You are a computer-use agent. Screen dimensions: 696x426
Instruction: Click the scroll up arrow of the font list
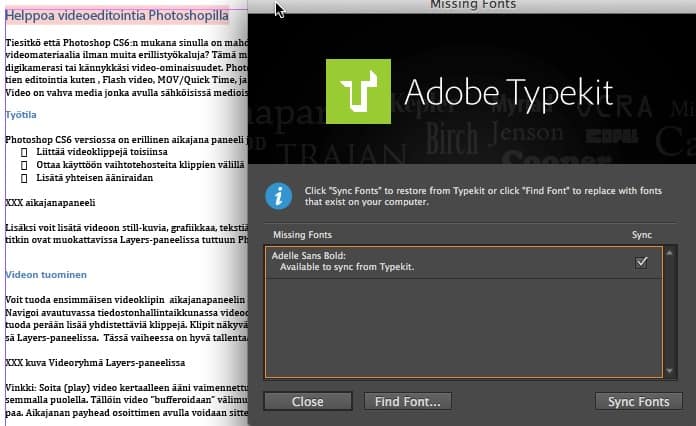point(669,253)
